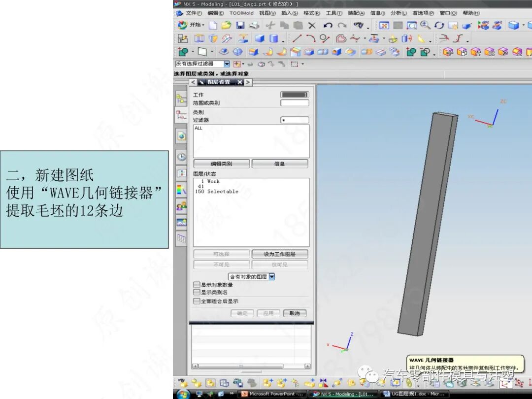Viewport: 532px width, 399px height.
Task: Click the Undo arrow icon
Action: click(327, 25)
